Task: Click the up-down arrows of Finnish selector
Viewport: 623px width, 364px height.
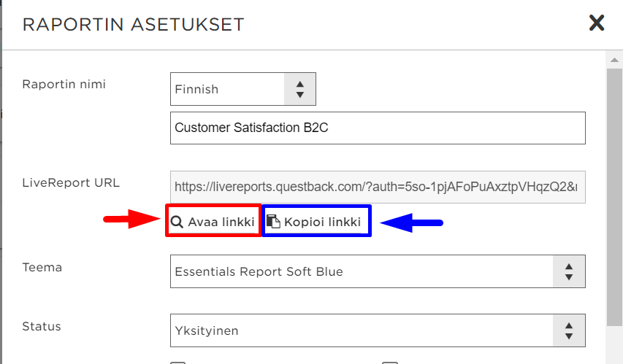Action: (x=300, y=89)
